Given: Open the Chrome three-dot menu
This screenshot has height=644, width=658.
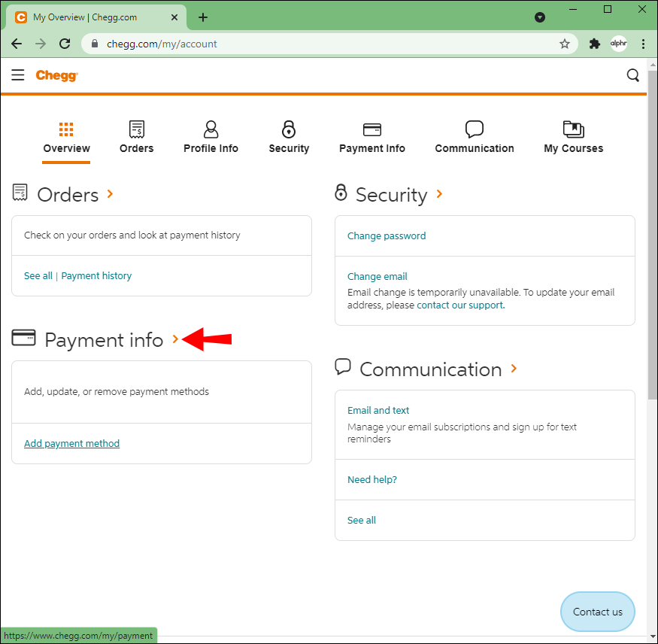Looking at the screenshot, I should (x=643, y=44).
